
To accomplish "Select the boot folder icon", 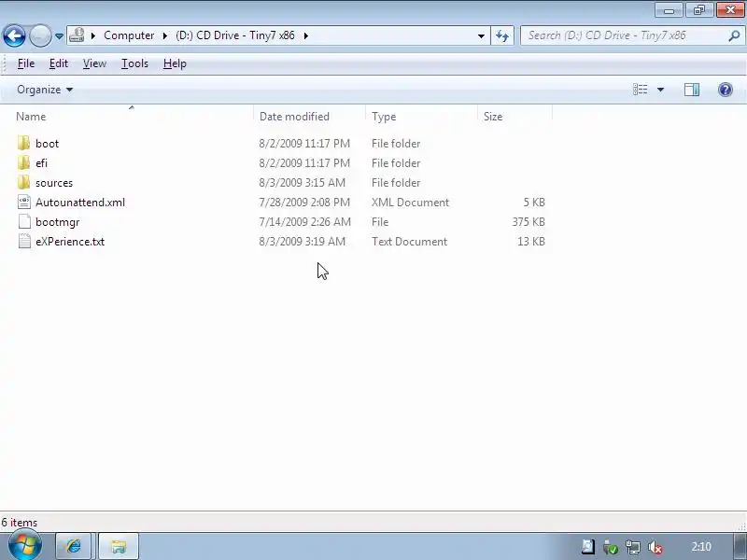I will (x=24, y=144).
